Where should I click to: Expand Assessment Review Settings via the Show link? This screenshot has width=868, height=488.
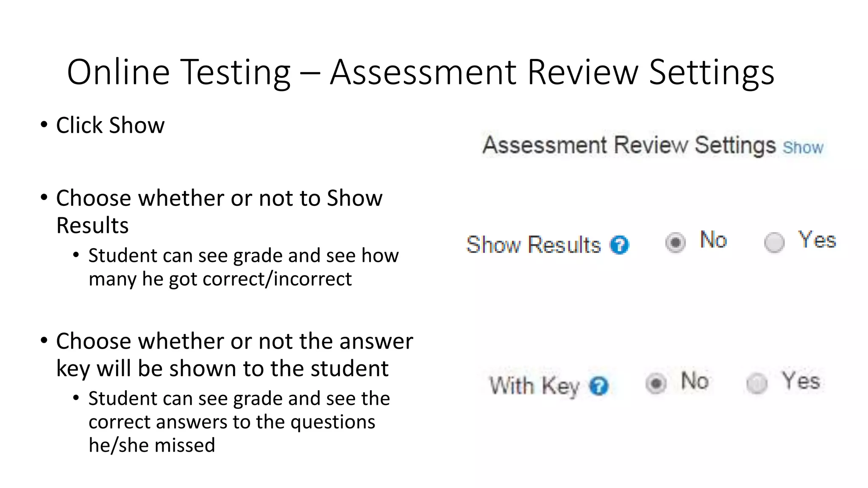pyautogui.click(x=803, y=148)
